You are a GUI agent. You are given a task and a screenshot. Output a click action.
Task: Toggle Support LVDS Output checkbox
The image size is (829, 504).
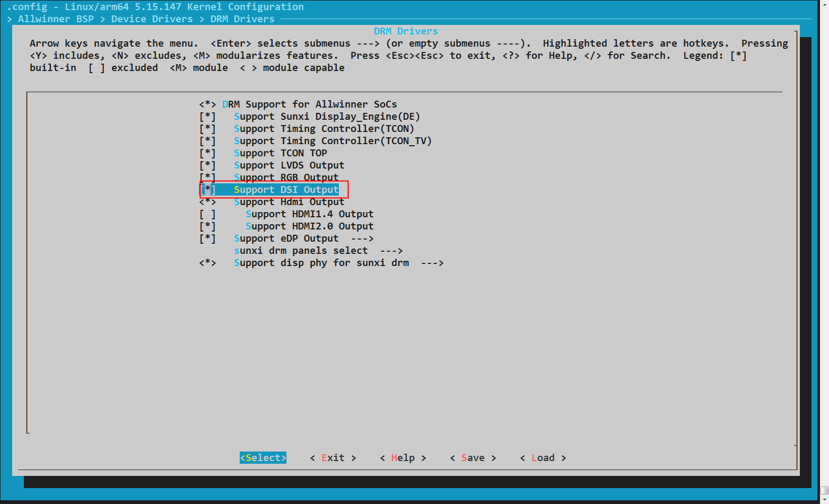[289, 165]
